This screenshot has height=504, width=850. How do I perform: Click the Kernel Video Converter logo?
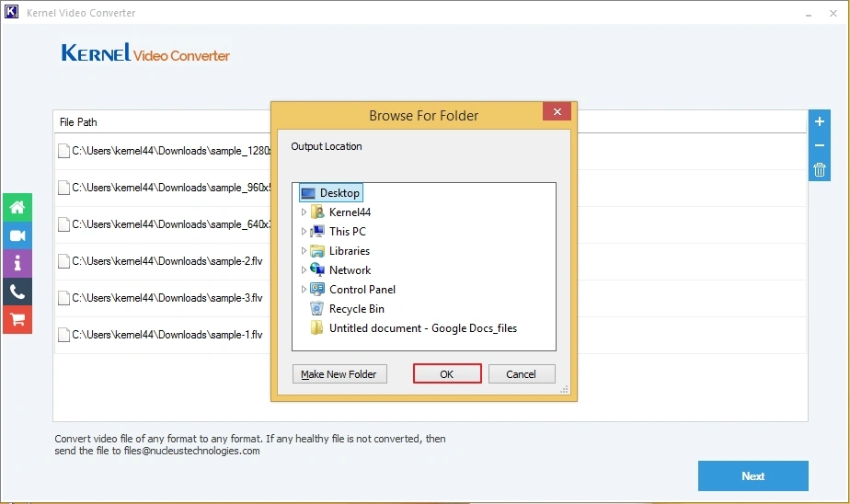145,53
